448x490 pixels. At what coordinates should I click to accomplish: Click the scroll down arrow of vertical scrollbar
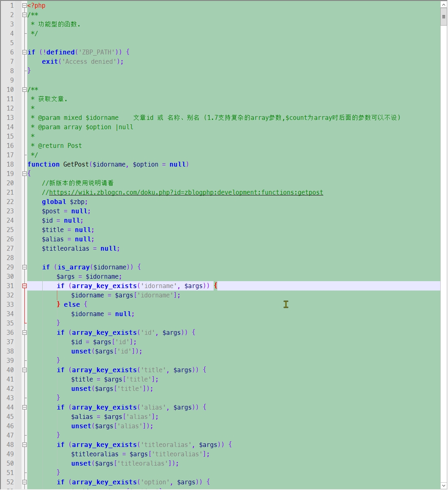444,486
